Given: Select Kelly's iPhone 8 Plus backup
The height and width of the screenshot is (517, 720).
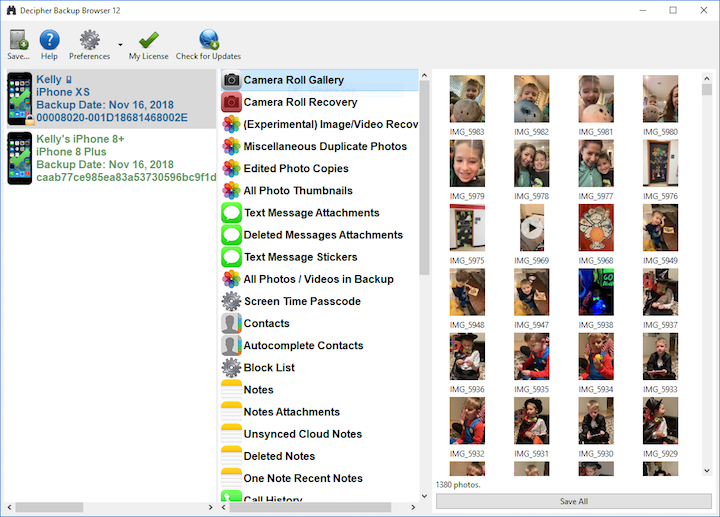Looking at the screenshot, I should coord(110,158).
